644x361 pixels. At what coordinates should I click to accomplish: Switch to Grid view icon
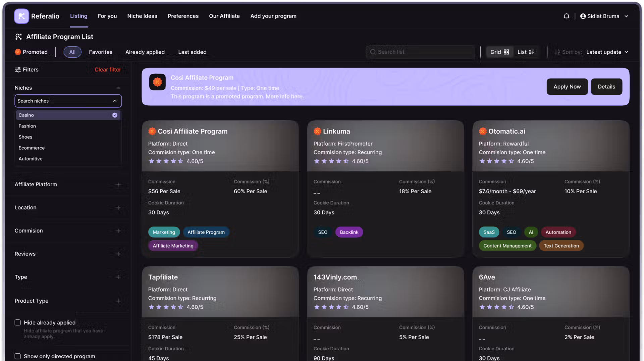(506, 52)
